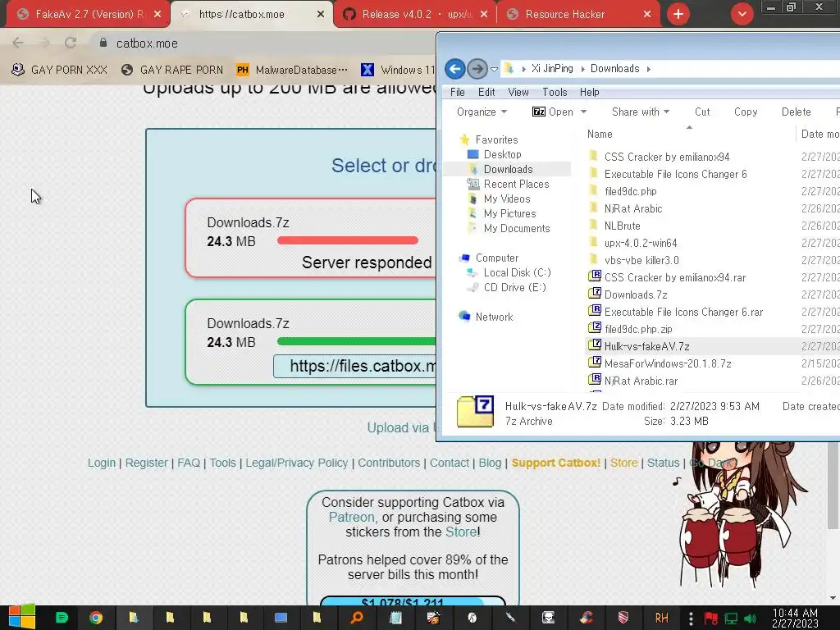Select the Downloads.7z file icon
The width and height of the screenshot is (840, 630).
pyautogui.click(x=595, y=294)
